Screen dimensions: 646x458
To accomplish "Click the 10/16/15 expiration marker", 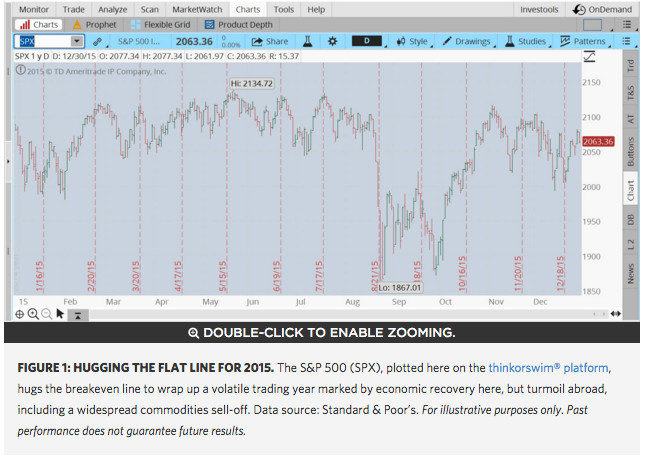I will tap(462, 273).
